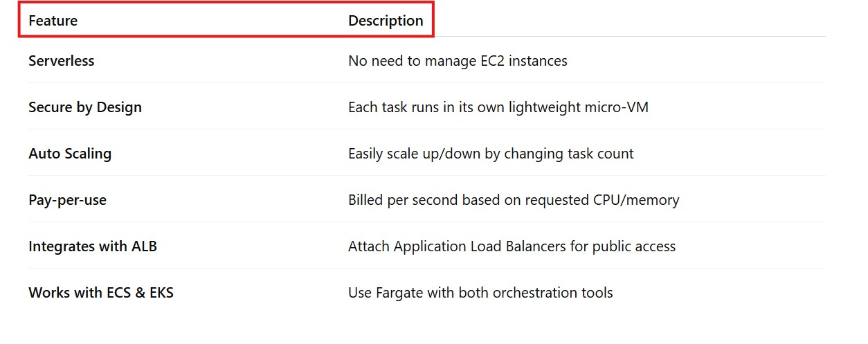Click the "No need to manage EC2 instances" text
The width and height of the screenshot is (868, 344).
[458, 61]
